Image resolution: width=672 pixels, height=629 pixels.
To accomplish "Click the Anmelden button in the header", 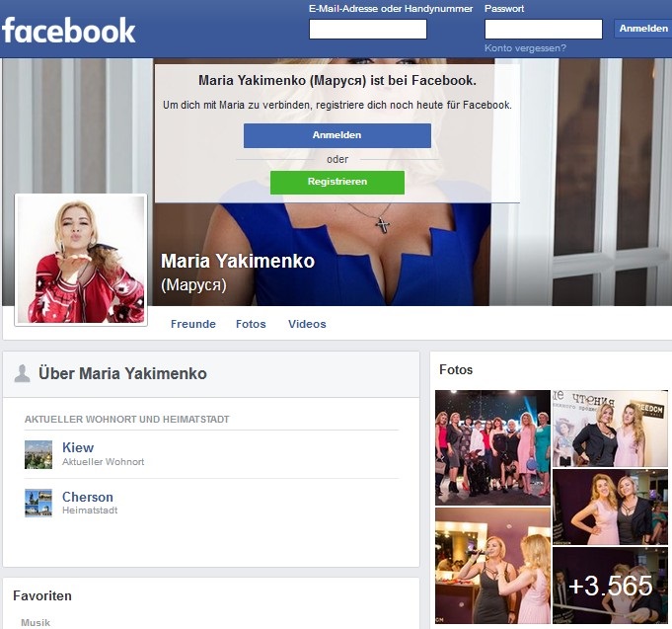I will point(642,29).
